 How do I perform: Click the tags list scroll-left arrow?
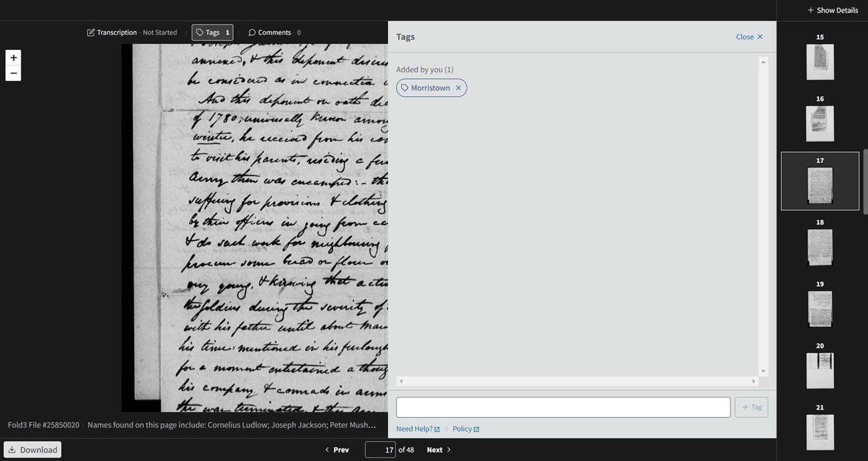pos(401,381)
